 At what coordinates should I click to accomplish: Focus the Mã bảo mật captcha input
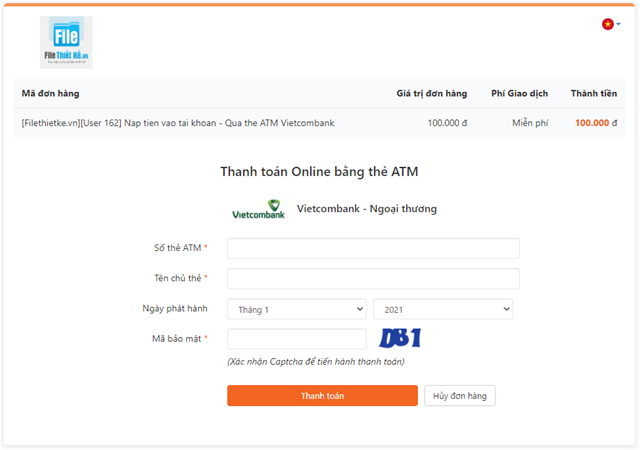(x=297, y=339)
